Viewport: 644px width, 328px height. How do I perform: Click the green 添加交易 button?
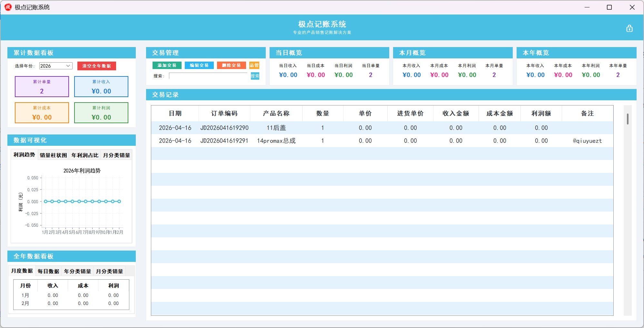pos(167,65)
